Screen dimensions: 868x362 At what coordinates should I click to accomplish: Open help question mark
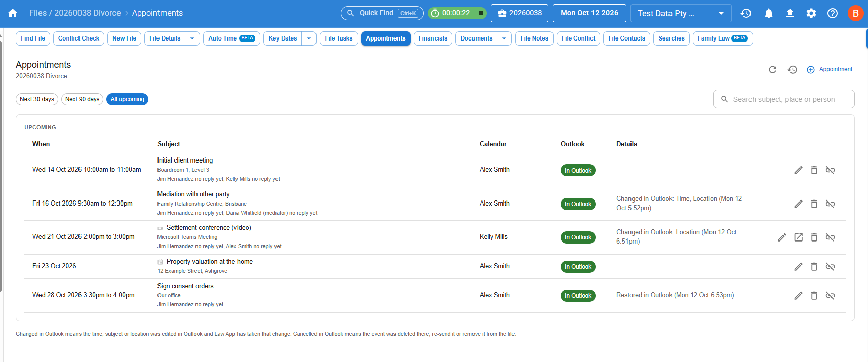click(x=833, y=13)
